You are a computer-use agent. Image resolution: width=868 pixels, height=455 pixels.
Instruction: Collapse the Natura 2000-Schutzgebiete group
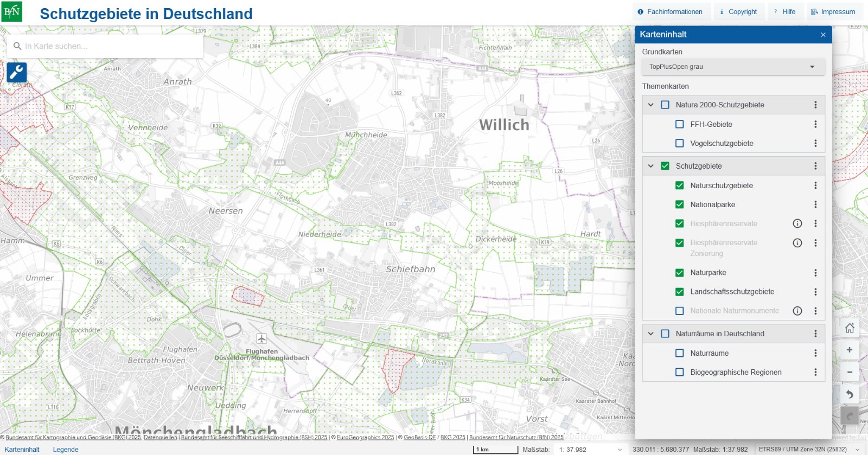650,105
